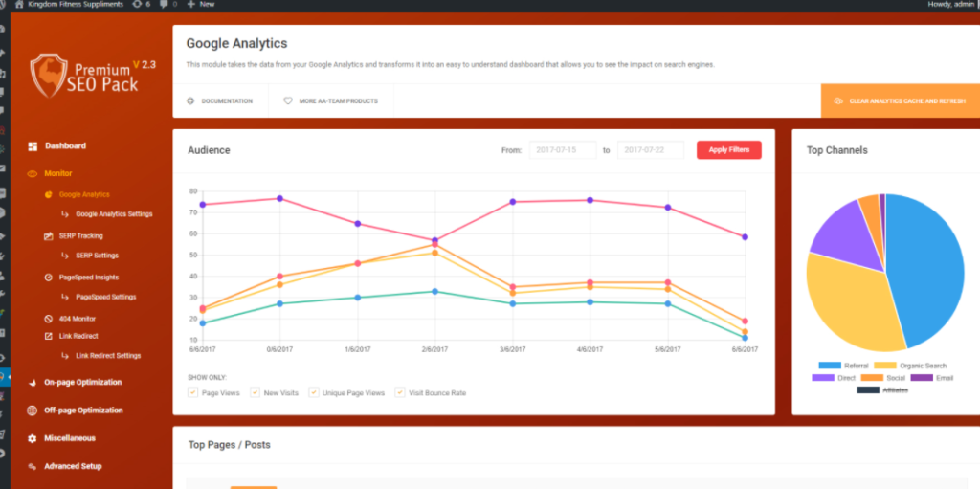
Task: Click the Advanced Setup tools icon
Action: [33, 466]
